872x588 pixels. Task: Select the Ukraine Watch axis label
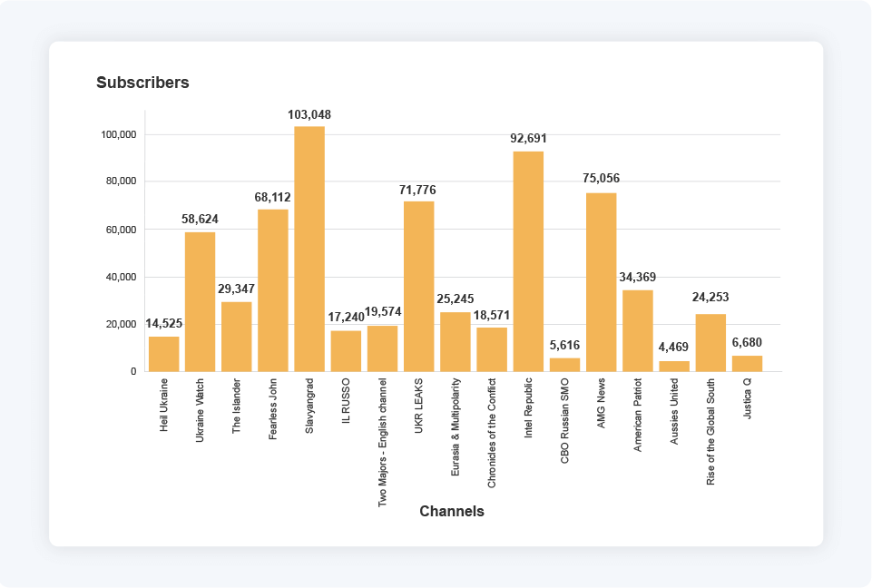[x=201, y=409]
